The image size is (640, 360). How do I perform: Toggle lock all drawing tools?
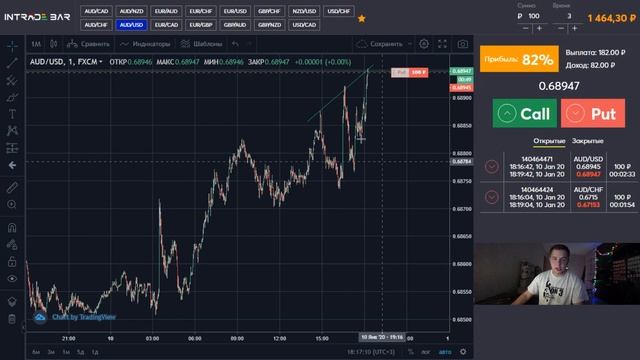[x=12, y=262]
